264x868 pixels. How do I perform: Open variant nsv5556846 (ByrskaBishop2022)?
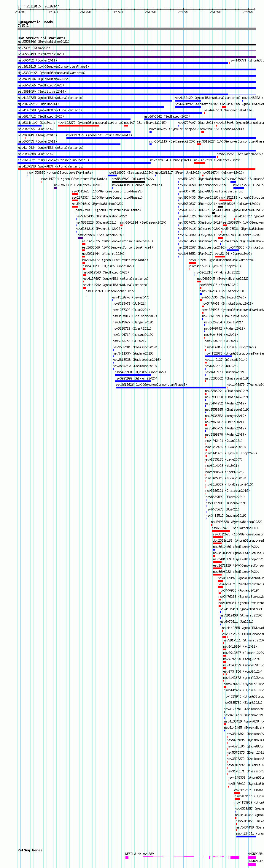pyautogui.click(x=43, y=42)
